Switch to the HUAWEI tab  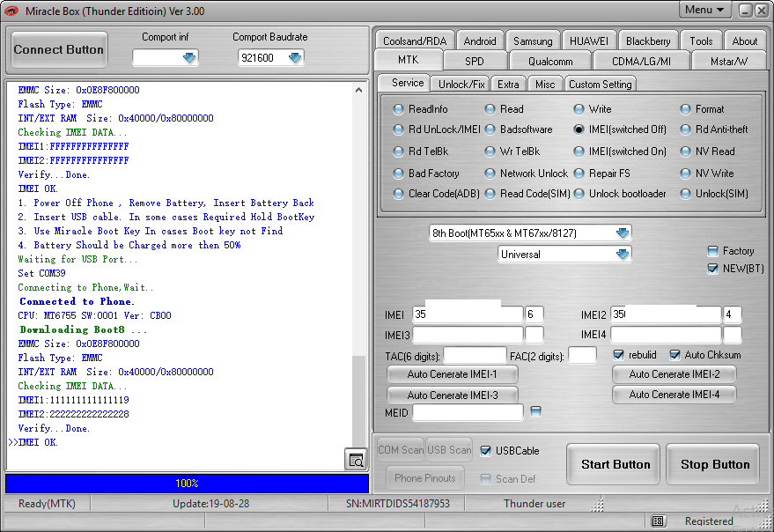coord(589,41)
